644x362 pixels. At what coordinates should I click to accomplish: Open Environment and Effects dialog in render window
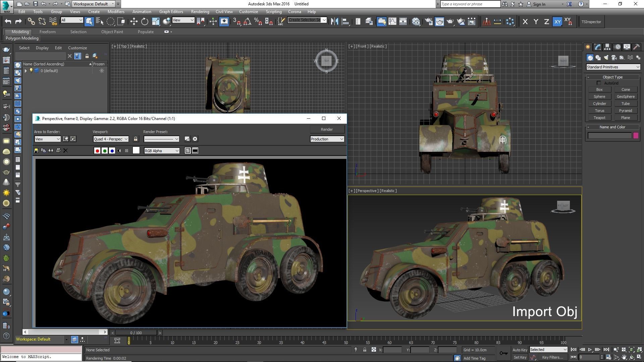(x=195, y=139)
